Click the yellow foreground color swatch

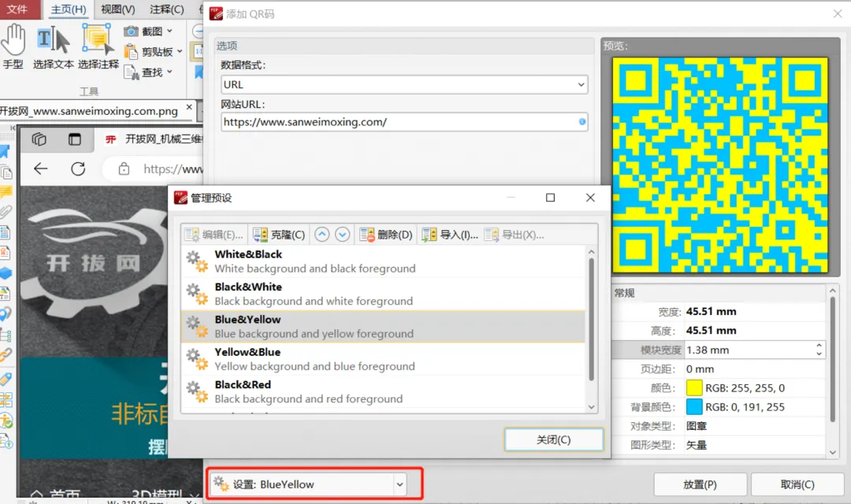tap(694, 388)
